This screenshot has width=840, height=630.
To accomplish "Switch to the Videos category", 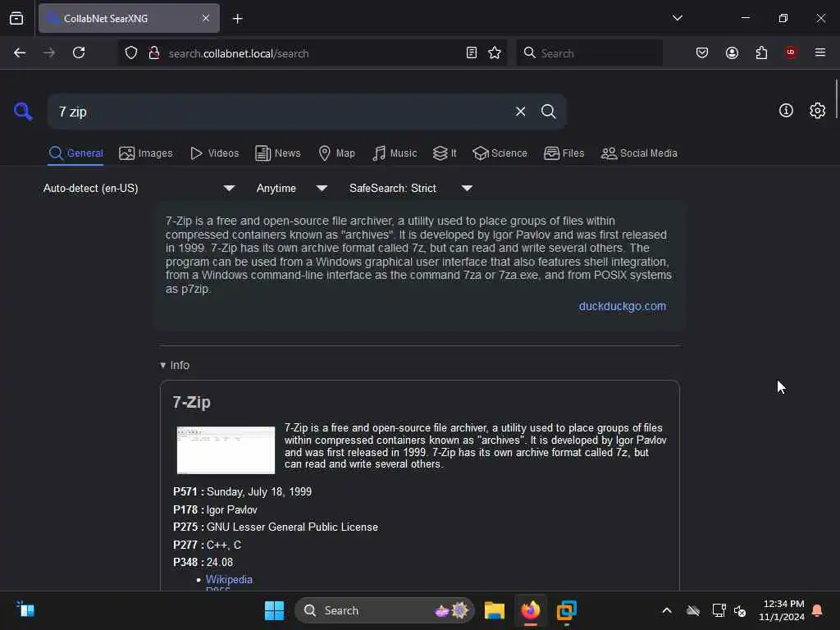I will 214,153.
